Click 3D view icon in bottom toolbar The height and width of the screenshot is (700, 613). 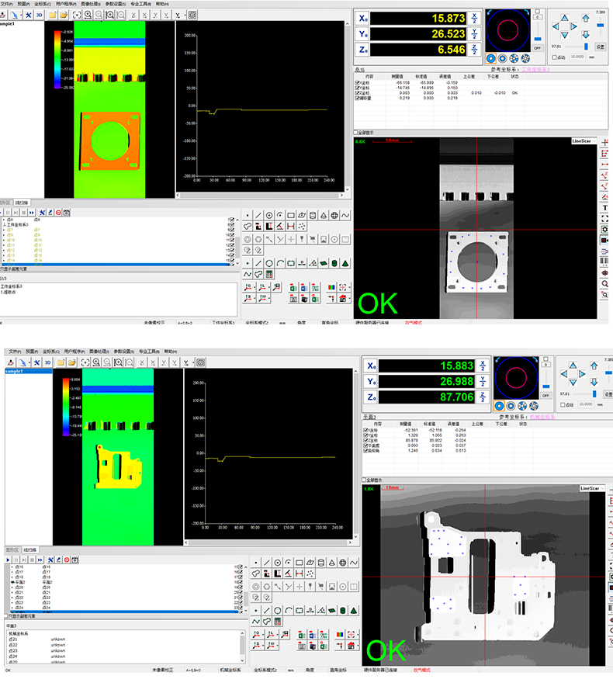pyautogui.click(x=47, y=362)
